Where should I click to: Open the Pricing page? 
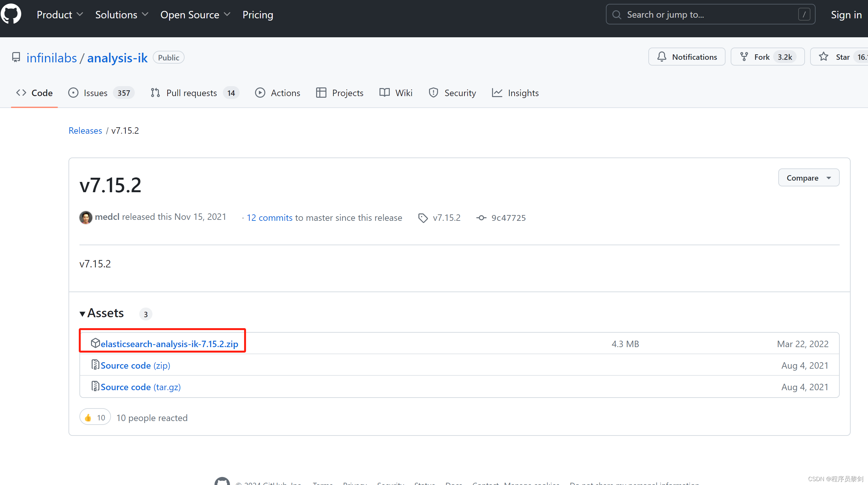pyautogui.click(x=258, y=14)
